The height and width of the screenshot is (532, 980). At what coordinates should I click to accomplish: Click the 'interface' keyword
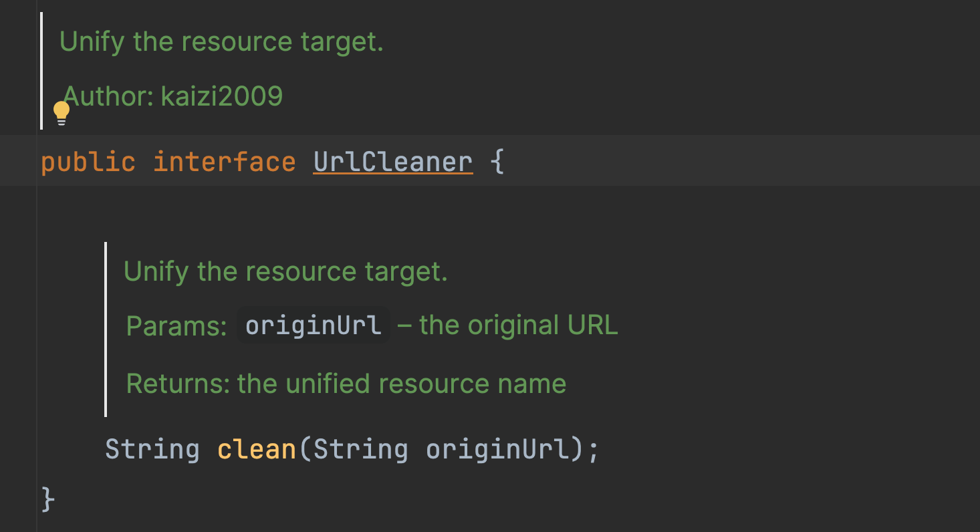tap(225, 162)
